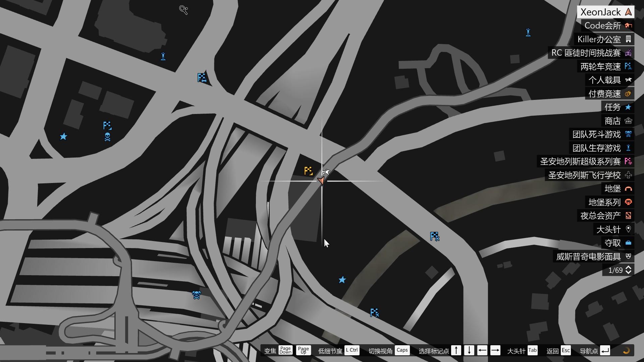Viewport: 644px width, 362px height.
Task: Select 地堡系列 legend entry
Action: click(x=610, y=202)
